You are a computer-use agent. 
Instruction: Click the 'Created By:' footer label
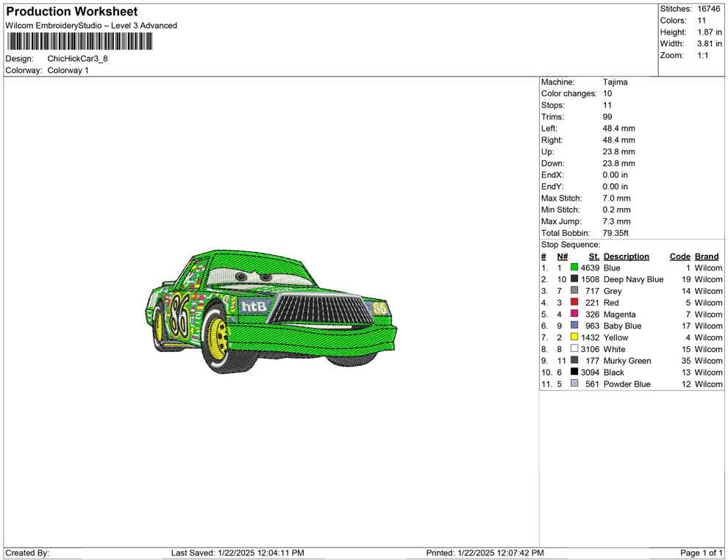point(27,553)
